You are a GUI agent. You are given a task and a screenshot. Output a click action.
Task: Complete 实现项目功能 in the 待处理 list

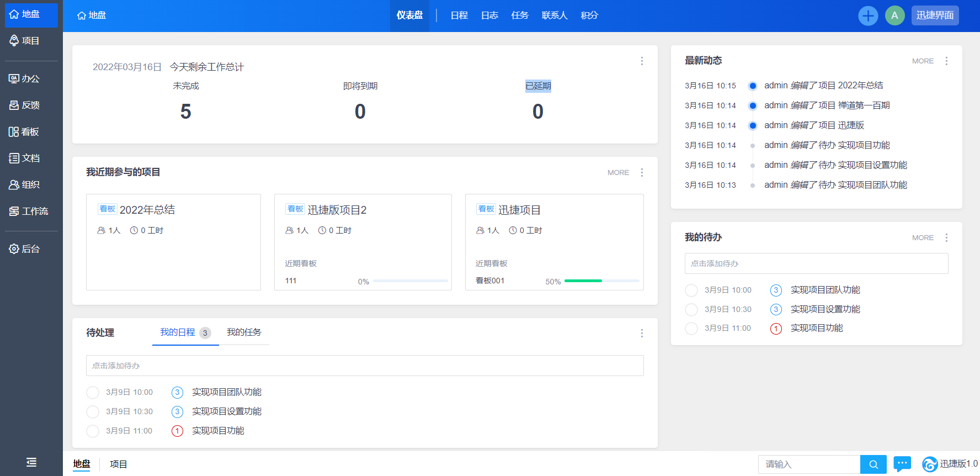(x=93, y=431)
